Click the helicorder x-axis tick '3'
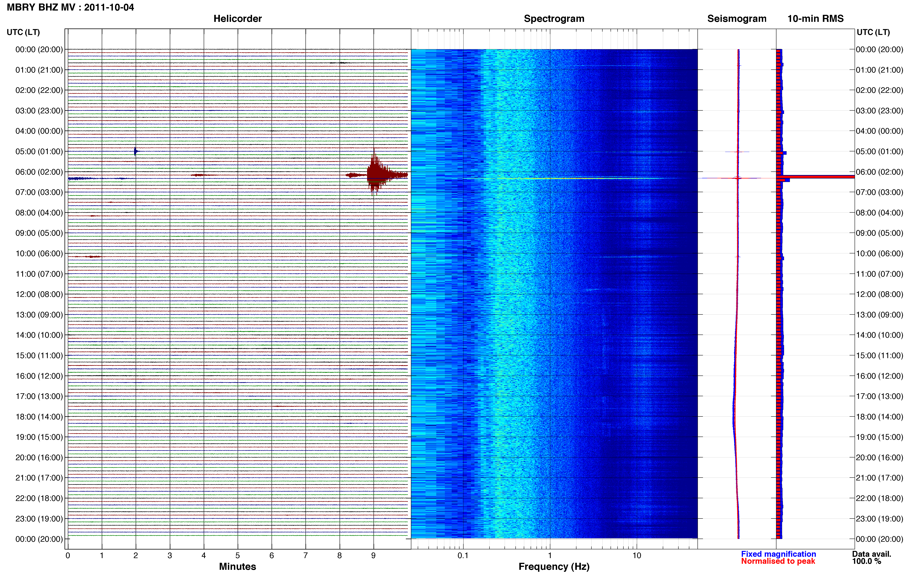 tap(170, 556)
